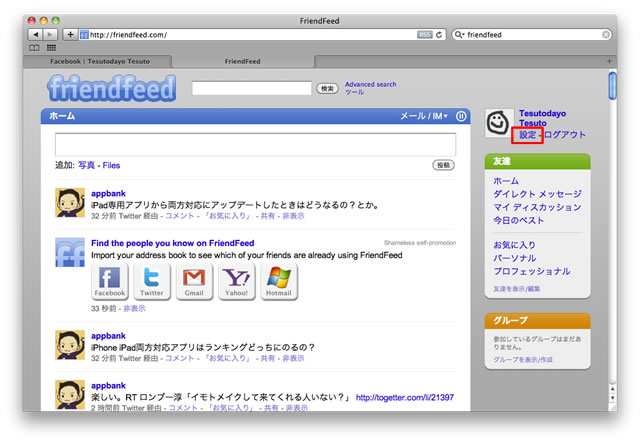The height and width of the screenshot is (443, 640).
Task: Open ホーム in 友達 sidebar
Action: [x=506, y=181]
